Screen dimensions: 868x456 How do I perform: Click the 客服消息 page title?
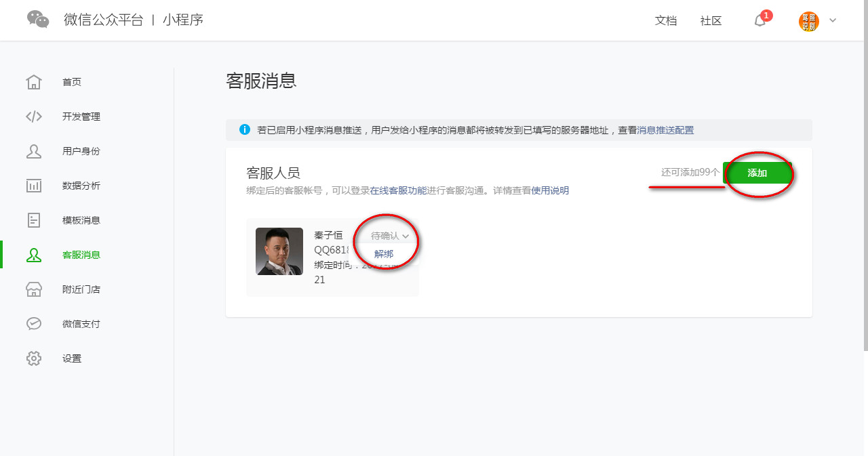tap(261, 81)
